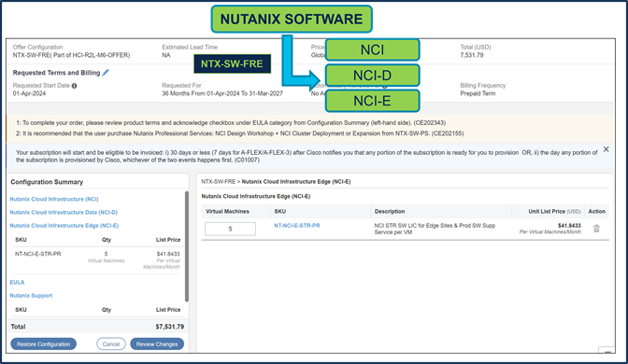Click the 36 Months requested term text

coord(222,93)
